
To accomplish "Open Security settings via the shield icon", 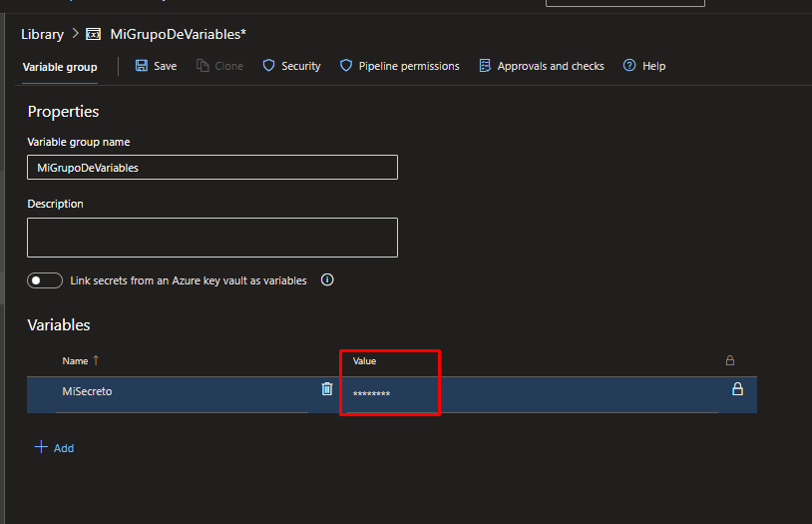I will [268, 66].
